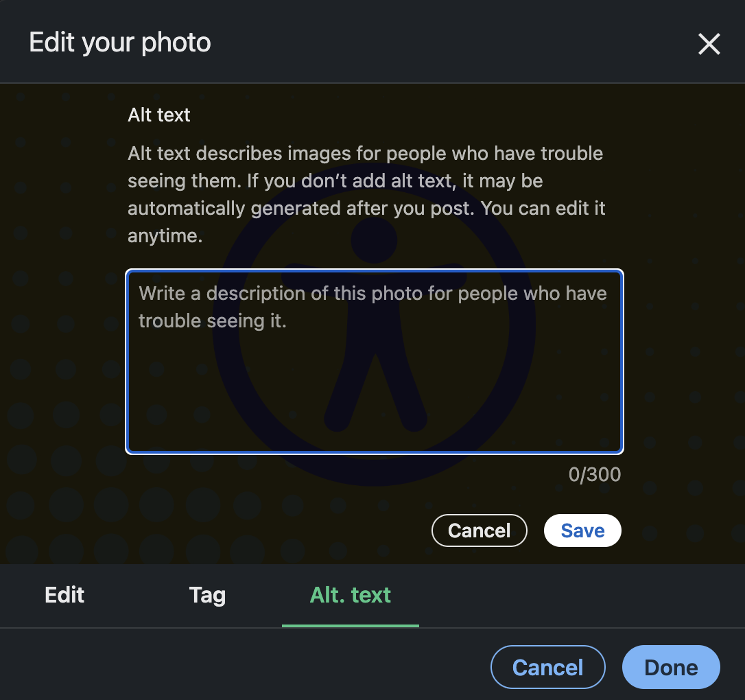Switch to the Edit tab
Image resolution: width=745 pixels, height=700 pixels.
point(64,595)
